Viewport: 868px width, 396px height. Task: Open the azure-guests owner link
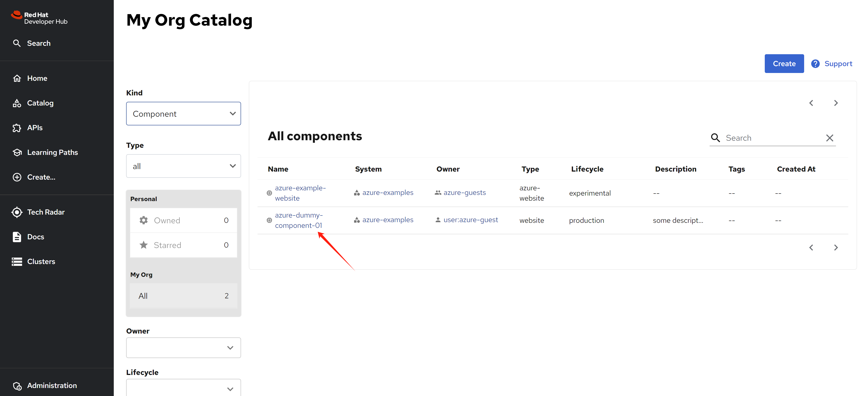click(464, 193)
